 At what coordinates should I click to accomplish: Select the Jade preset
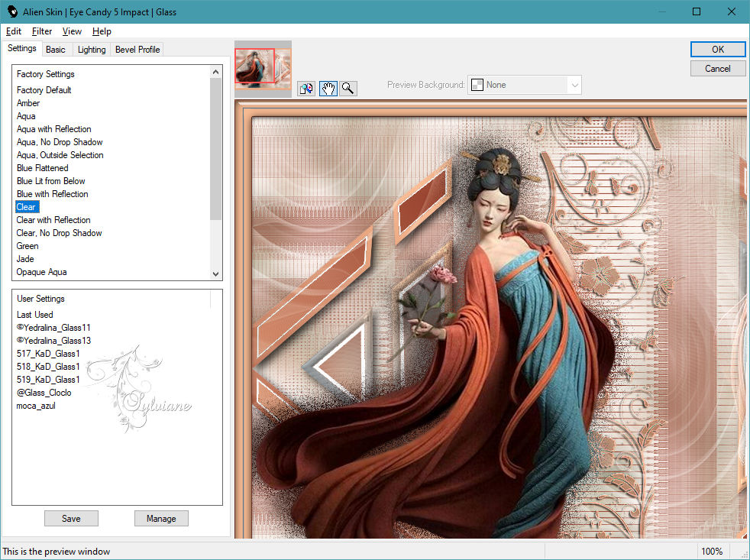point(25,258)
